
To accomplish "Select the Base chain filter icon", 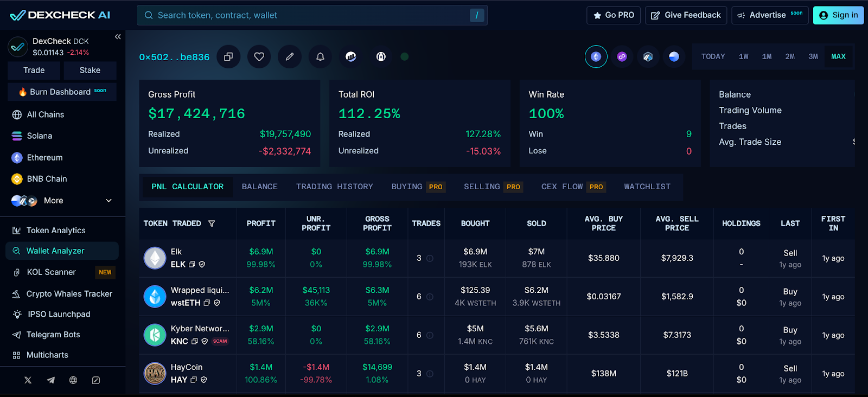I will pyautogui.click(x=674, y=56).
